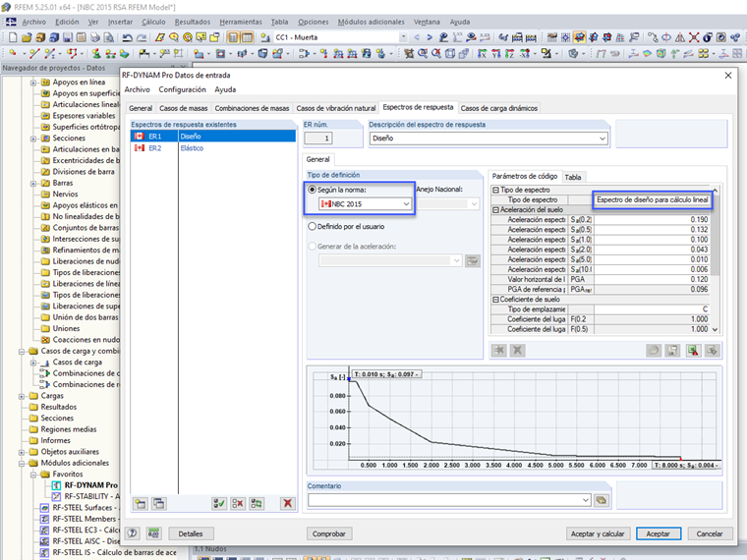747x560 pixels.
Task: Switch to Combinaciones de masas tab
Action: coord(252,109)
